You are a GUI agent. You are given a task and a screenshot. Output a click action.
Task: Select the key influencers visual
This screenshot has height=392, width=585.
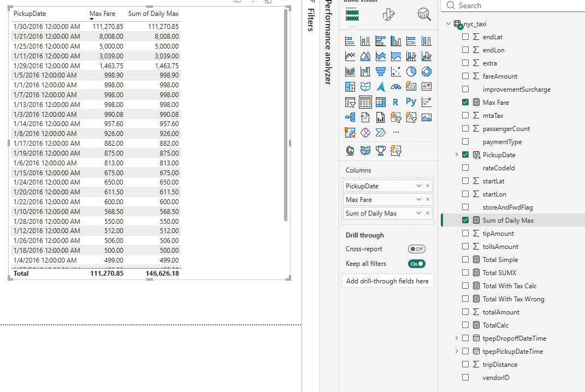[427, 102]
